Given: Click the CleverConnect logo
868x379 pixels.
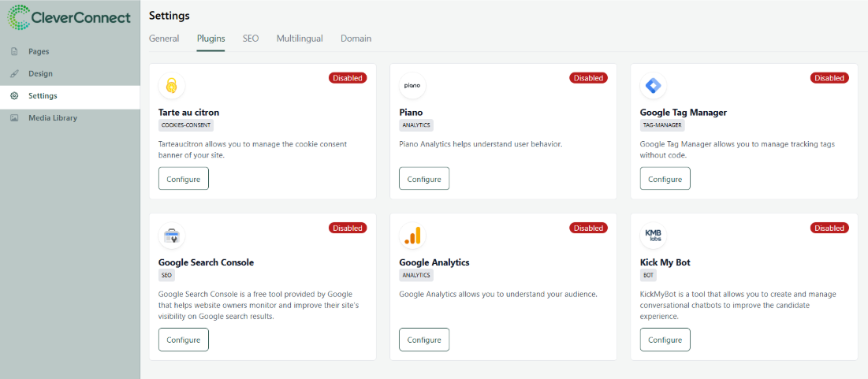Looking at the screenshot, I should click(69, 17).
